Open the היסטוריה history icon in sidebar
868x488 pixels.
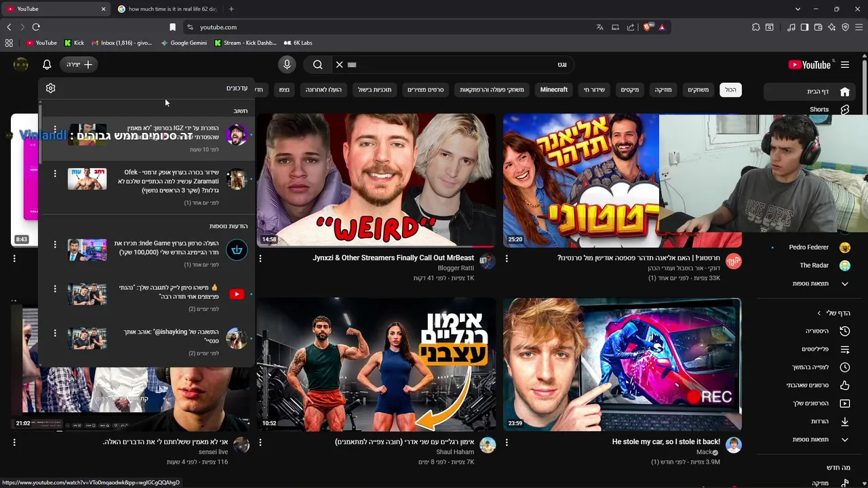[845, 331]
